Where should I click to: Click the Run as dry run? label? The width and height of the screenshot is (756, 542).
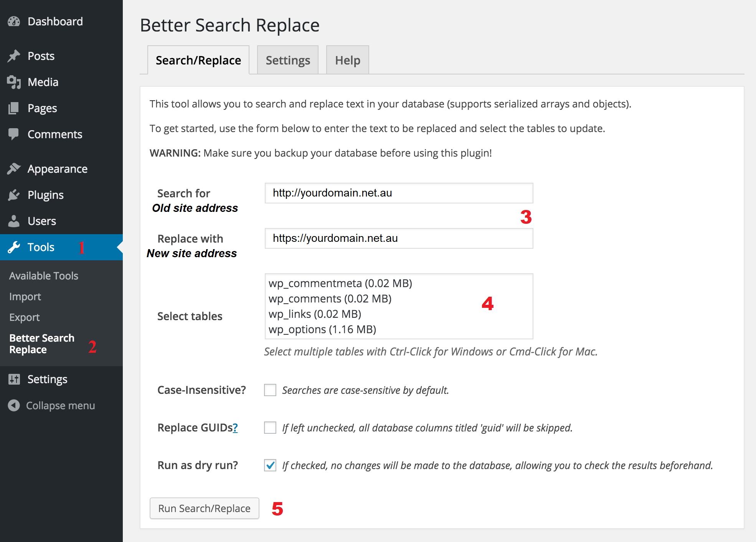pyautogui.click(x=198, y=465)
